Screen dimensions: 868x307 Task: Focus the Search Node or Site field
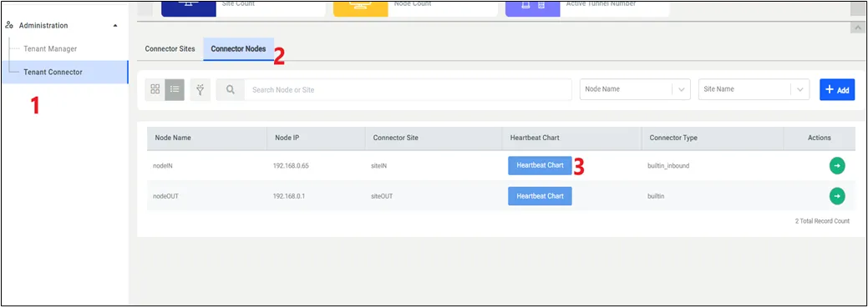coord(408,89)
